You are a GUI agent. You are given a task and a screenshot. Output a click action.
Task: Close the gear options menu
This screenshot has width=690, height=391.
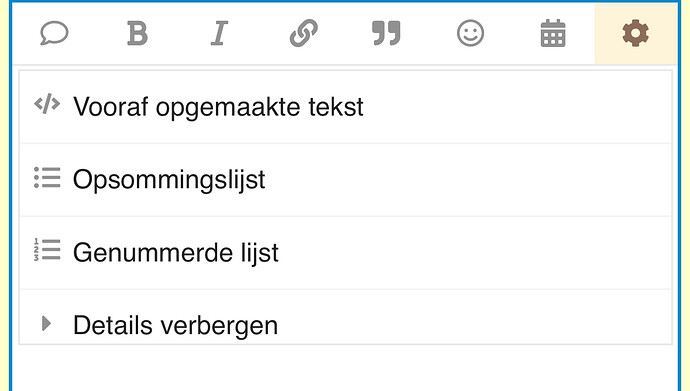click(x=636, y=33)
